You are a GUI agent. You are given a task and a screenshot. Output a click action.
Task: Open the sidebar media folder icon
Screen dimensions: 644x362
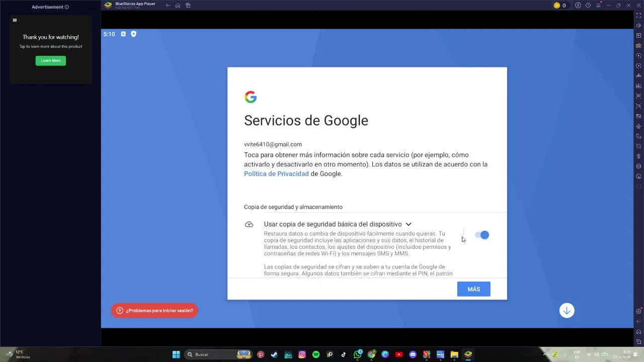pyautogui.click(x=638, y=116)
